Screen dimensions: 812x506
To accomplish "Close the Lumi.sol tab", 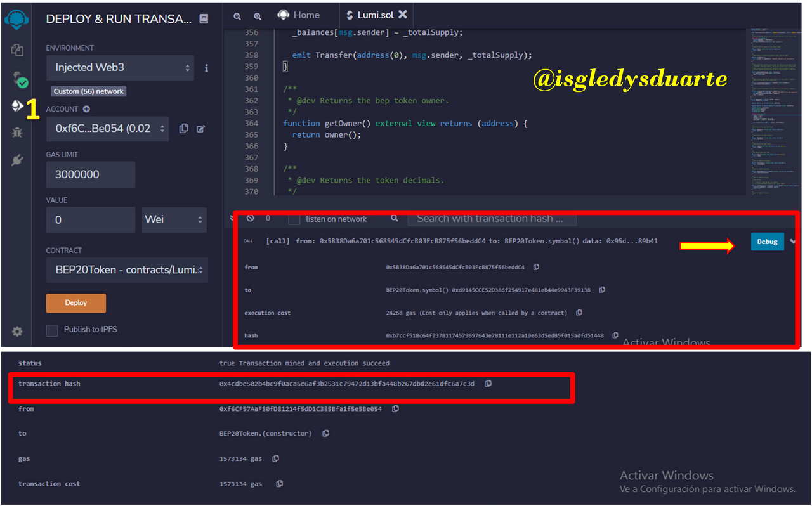I will click(x=402, y=15).
